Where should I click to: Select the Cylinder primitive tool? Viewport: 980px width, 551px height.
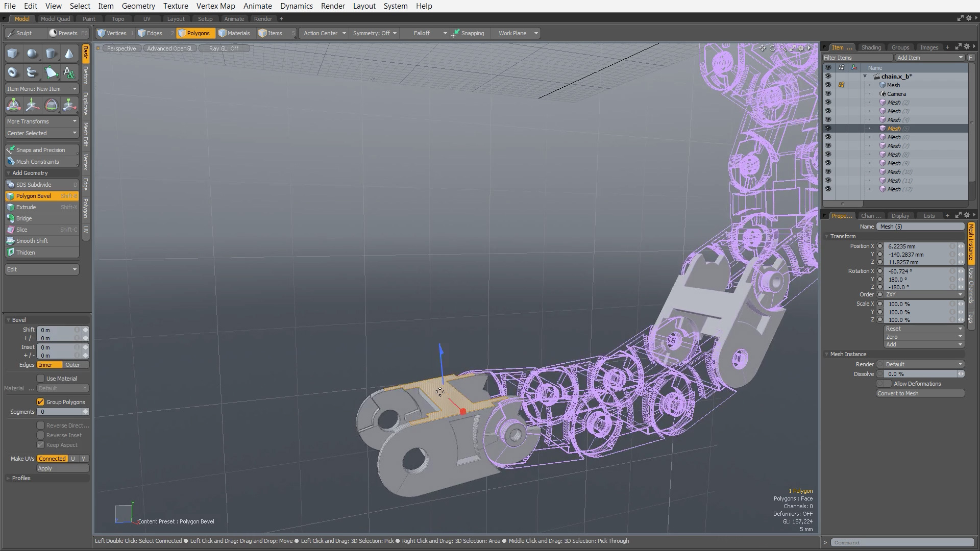51,54
